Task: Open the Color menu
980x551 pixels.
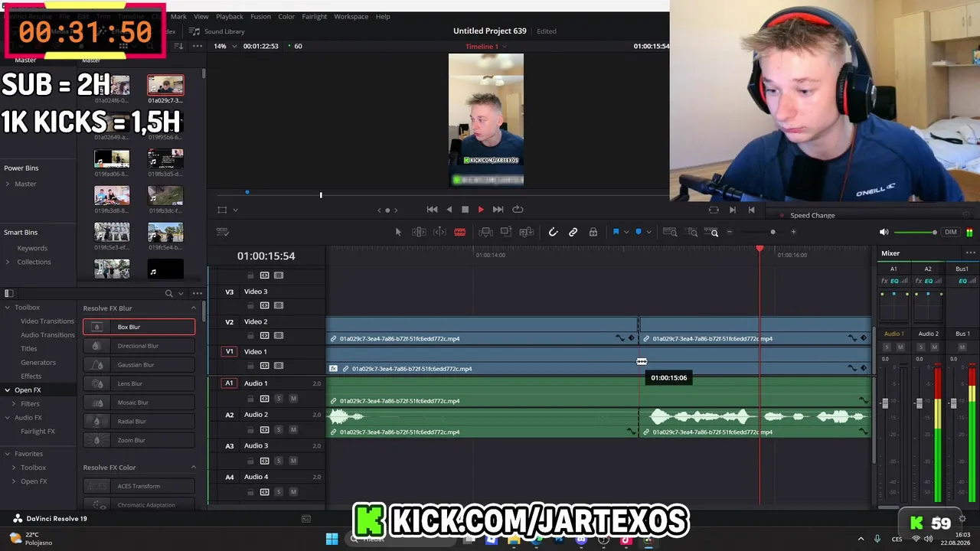Action: point(286,16)
